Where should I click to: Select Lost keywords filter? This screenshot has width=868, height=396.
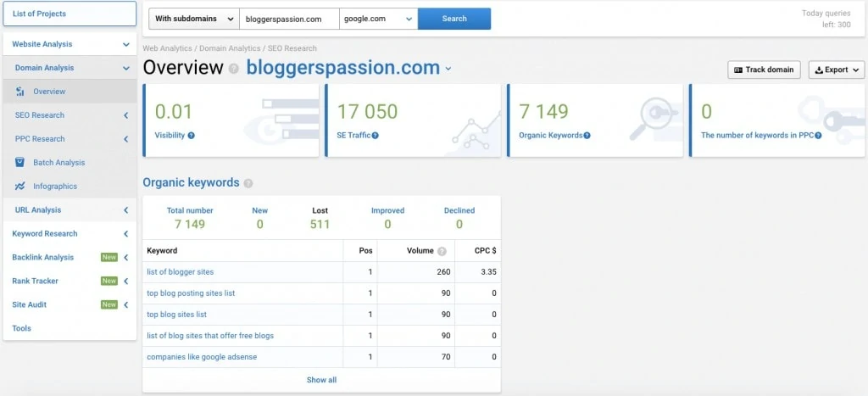[x=320, y=218]
